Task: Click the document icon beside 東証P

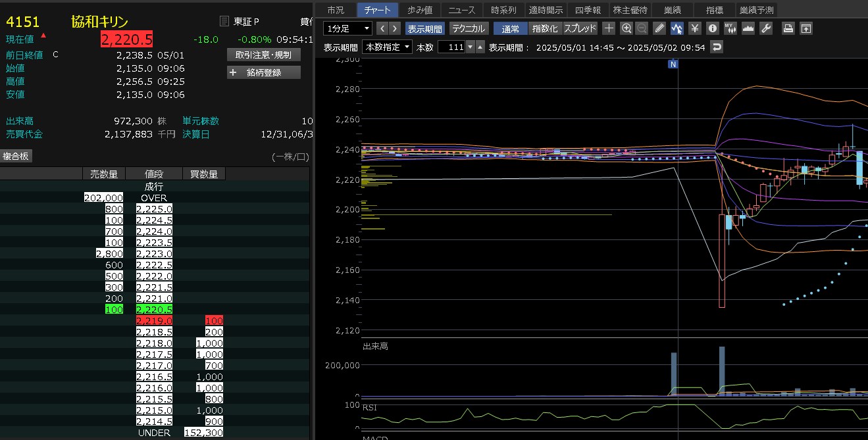Action: [224, 21]
